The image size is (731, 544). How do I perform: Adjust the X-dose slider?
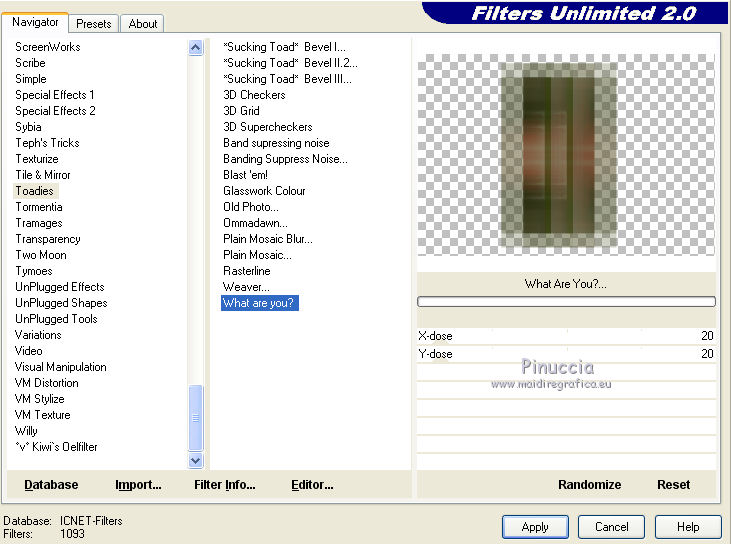566,336
